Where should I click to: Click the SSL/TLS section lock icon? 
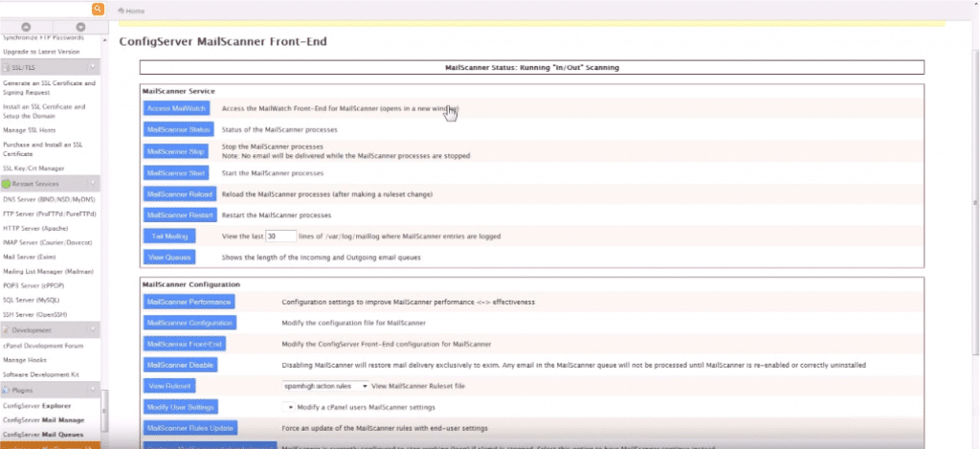point(7,68)
